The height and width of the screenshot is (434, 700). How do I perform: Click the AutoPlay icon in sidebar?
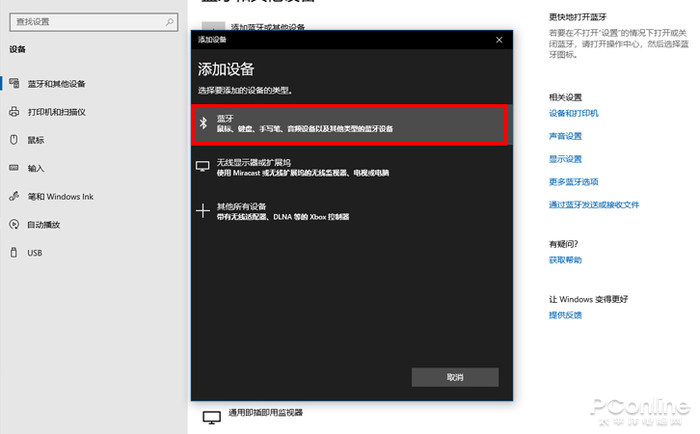click(14, 224)
